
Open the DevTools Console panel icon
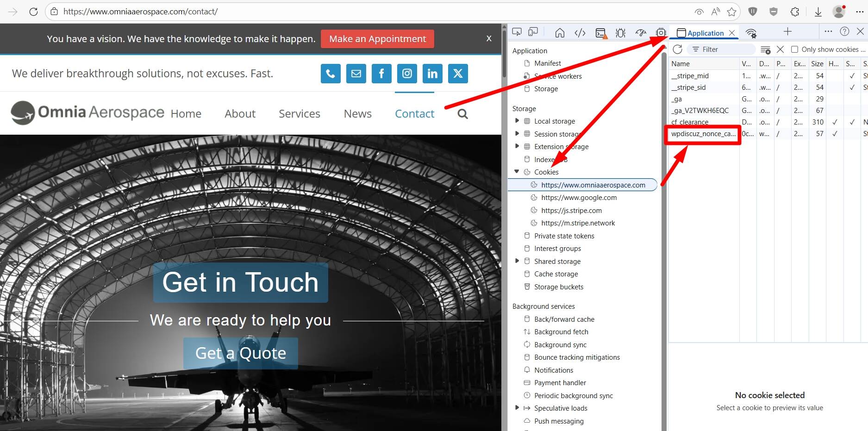600,33
